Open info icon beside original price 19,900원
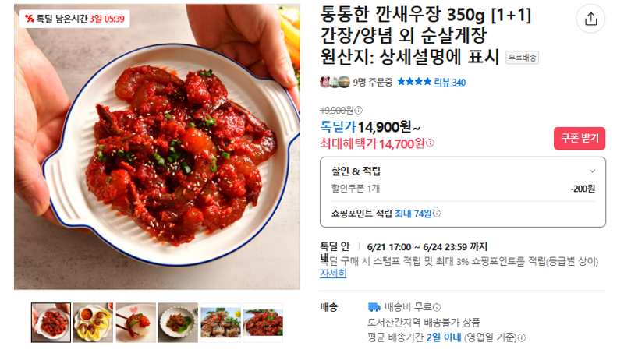The height and width of the screenshot is (364, 624). [x=359, y=110]
